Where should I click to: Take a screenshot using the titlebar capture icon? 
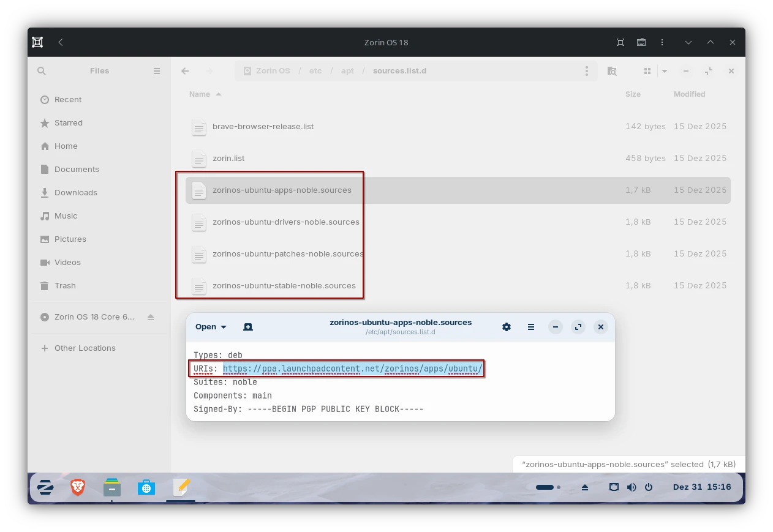click(620, 42)
